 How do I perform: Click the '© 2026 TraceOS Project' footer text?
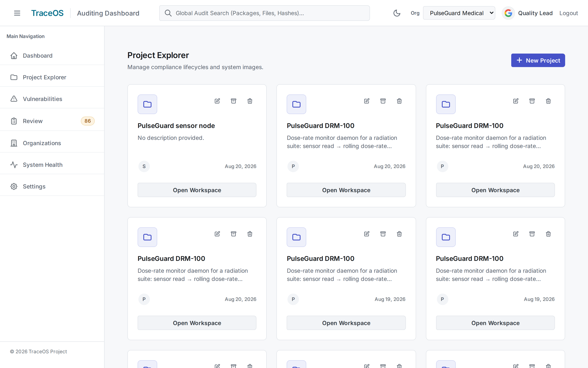[38, 351]
